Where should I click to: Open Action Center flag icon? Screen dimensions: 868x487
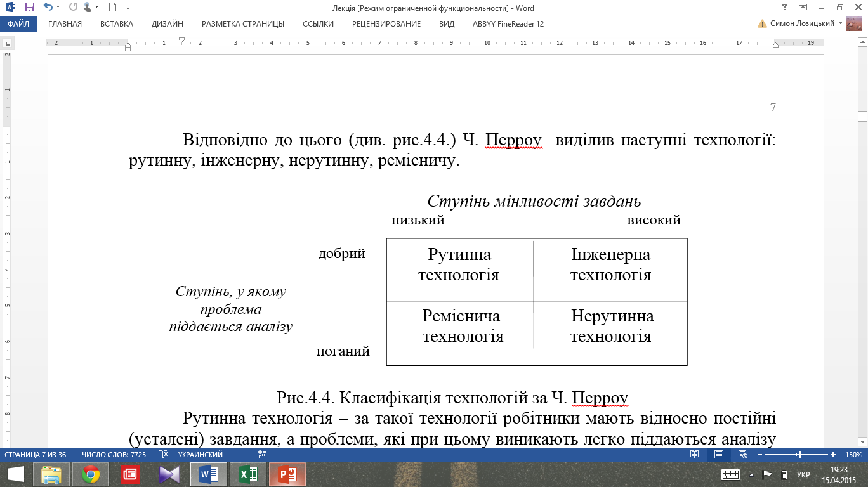[x=766, y=474]
